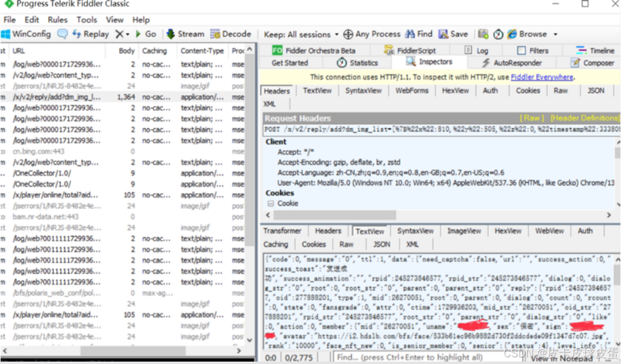621x364 pixels.
Task: Select request SyntaxView inspector tab
Action: (363, 91)
